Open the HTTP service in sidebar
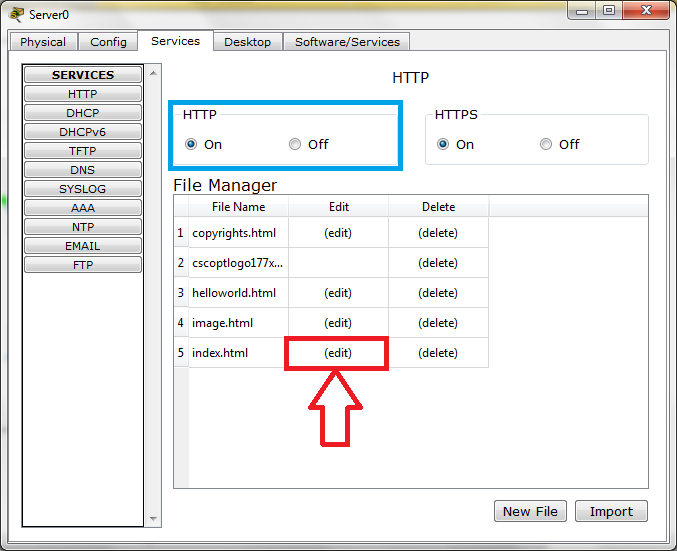This screenshot has height=551, width=677. [83, 94]
